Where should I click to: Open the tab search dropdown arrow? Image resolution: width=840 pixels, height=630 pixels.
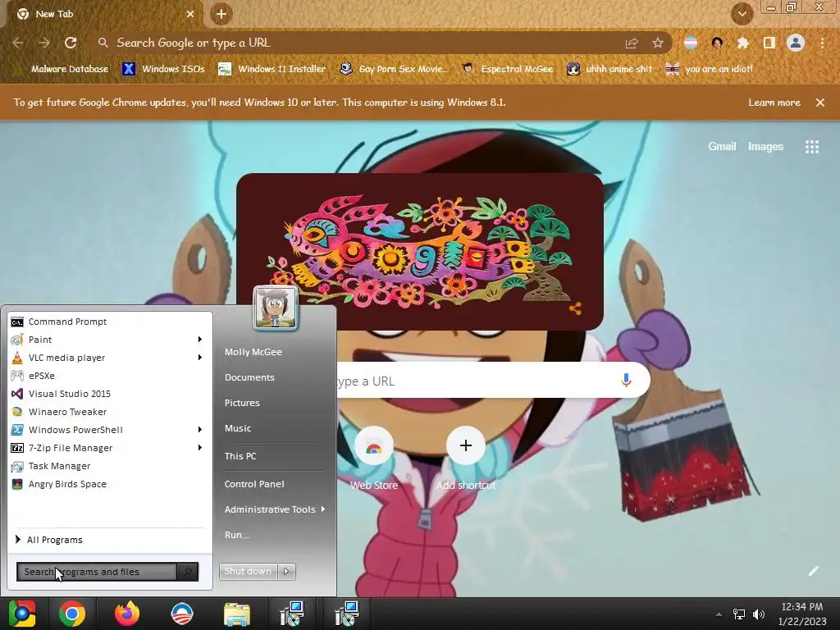[742, 14]
